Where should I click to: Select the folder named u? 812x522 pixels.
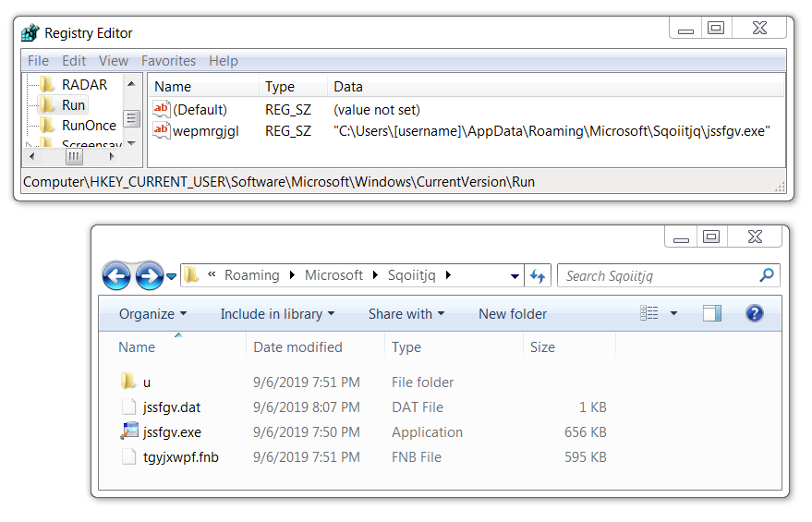click(x=147, y=382)
